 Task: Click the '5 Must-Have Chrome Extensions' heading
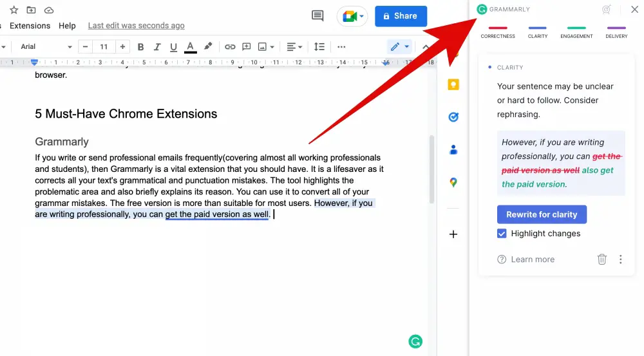(x=126, y=114)
